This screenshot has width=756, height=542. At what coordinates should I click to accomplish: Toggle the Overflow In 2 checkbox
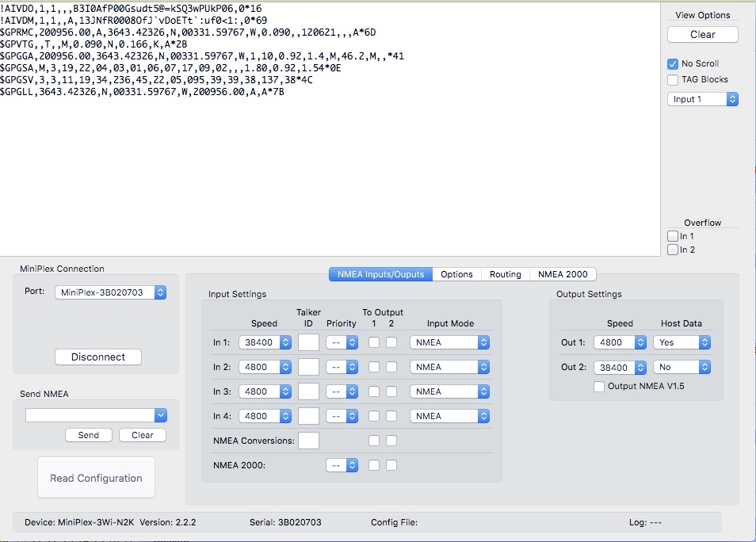pos(673,250)
